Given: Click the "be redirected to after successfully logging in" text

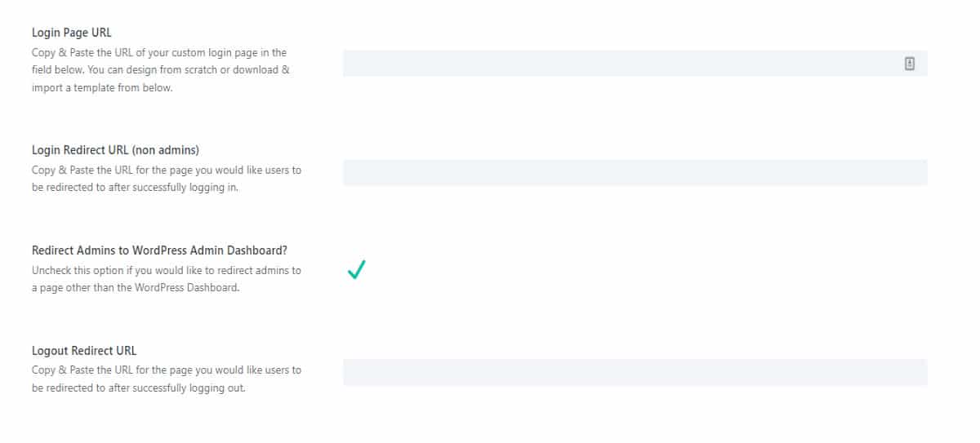Looking at the screenshot, I should [x=122, y=188].
